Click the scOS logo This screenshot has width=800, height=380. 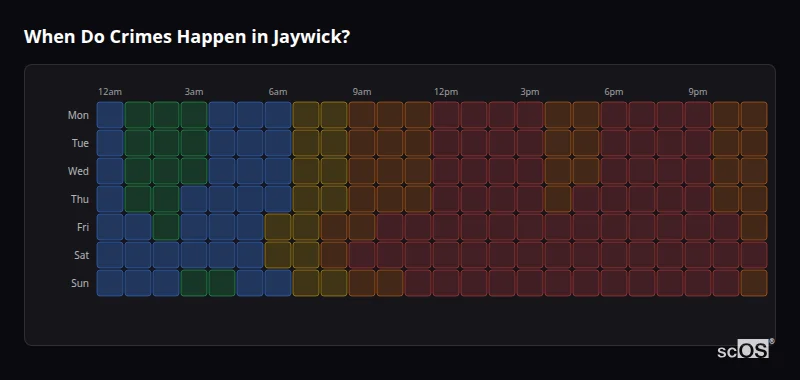click(746, 349)
